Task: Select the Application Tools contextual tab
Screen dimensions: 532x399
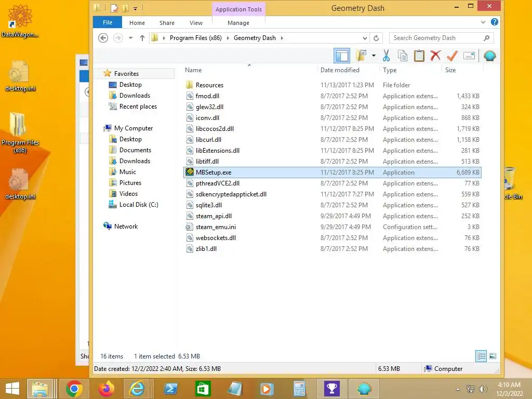Action: coord(238,9)
